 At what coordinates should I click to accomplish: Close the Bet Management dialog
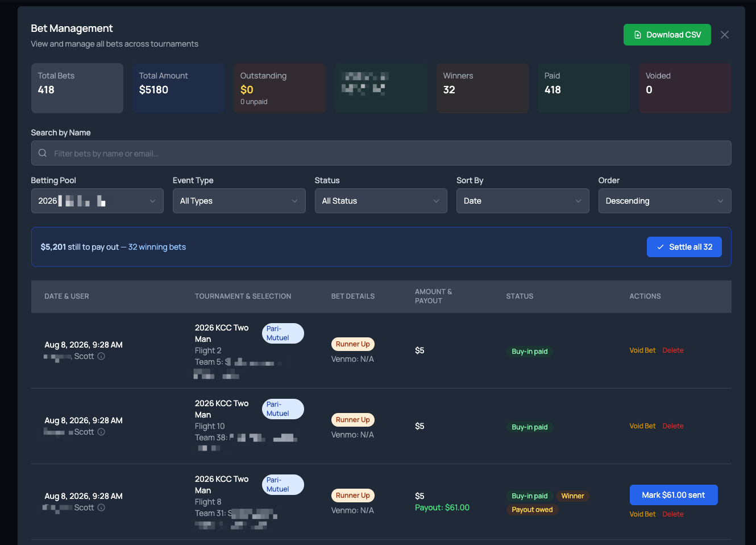click(x=725, y=35)
